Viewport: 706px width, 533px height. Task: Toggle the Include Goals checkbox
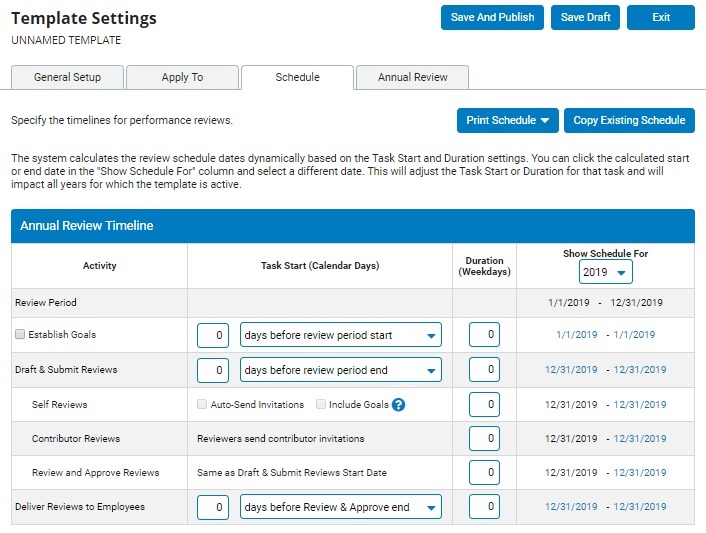(321, 404)
